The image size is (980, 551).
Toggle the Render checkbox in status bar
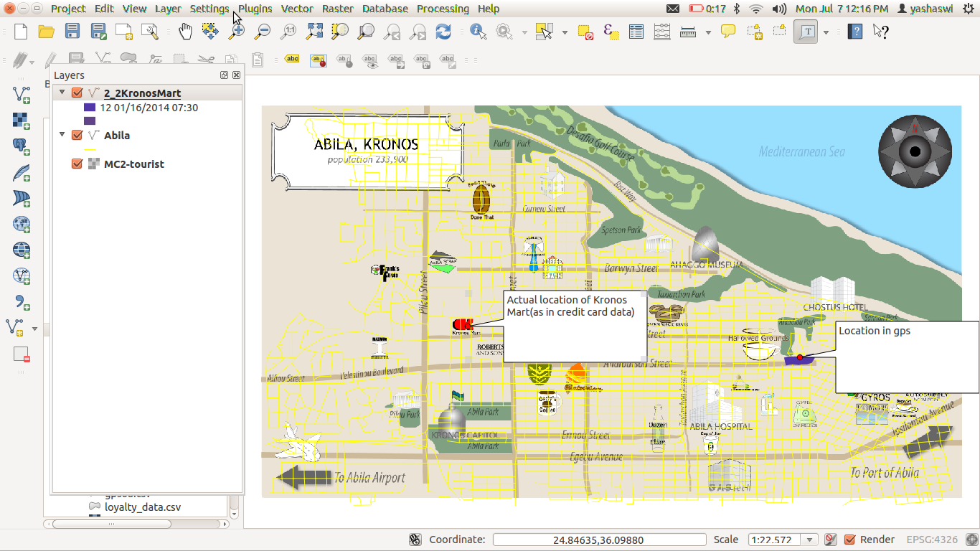click(850, 540)
